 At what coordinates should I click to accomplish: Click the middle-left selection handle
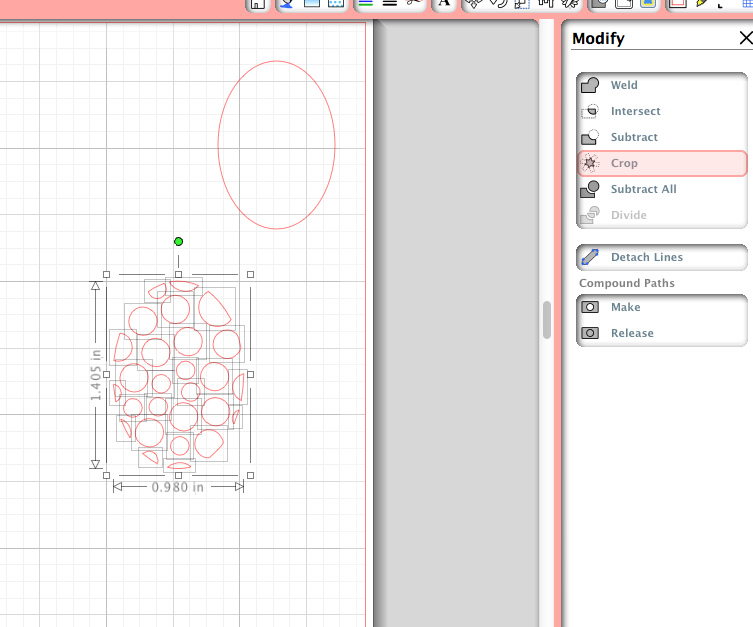[107, 374]
